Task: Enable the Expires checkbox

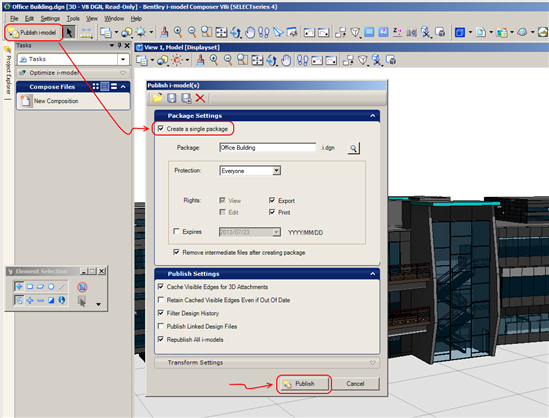Action: pos(176,231)
